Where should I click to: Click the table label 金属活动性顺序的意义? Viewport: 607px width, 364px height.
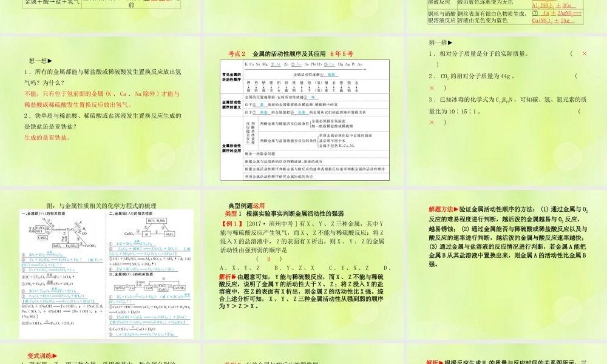click(x=231, y=105)
